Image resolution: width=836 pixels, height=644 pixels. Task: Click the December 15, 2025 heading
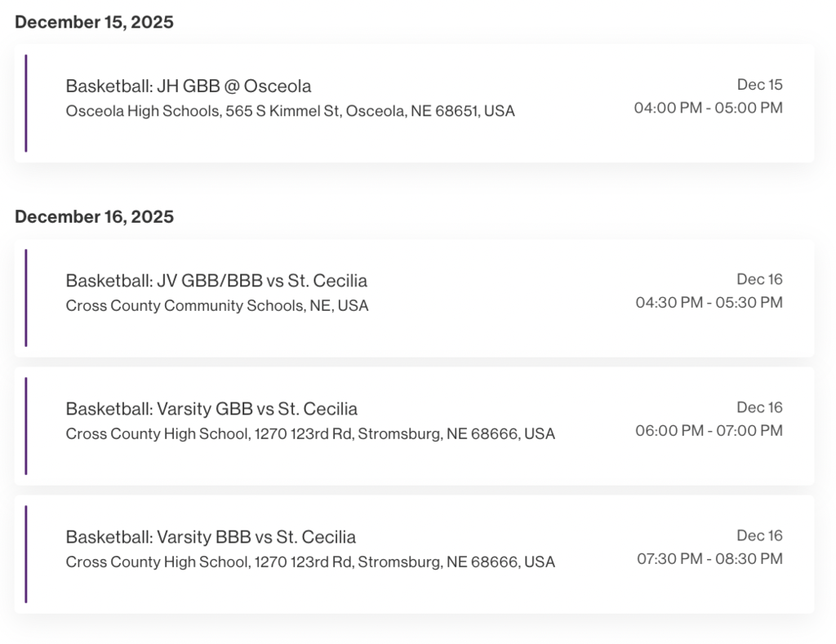pyautogui.click(x=94, y=22)
